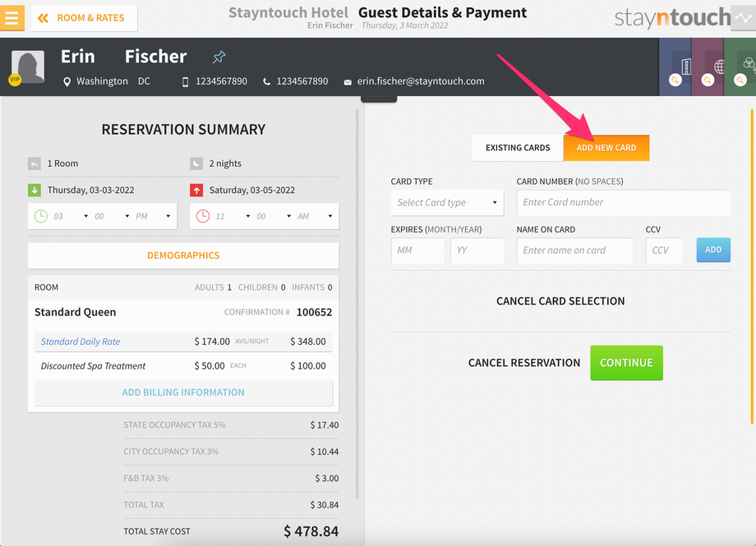Open departure hour dropdown showing 11
Viewport: 756px width, 546px height.
tap(233, 217)
